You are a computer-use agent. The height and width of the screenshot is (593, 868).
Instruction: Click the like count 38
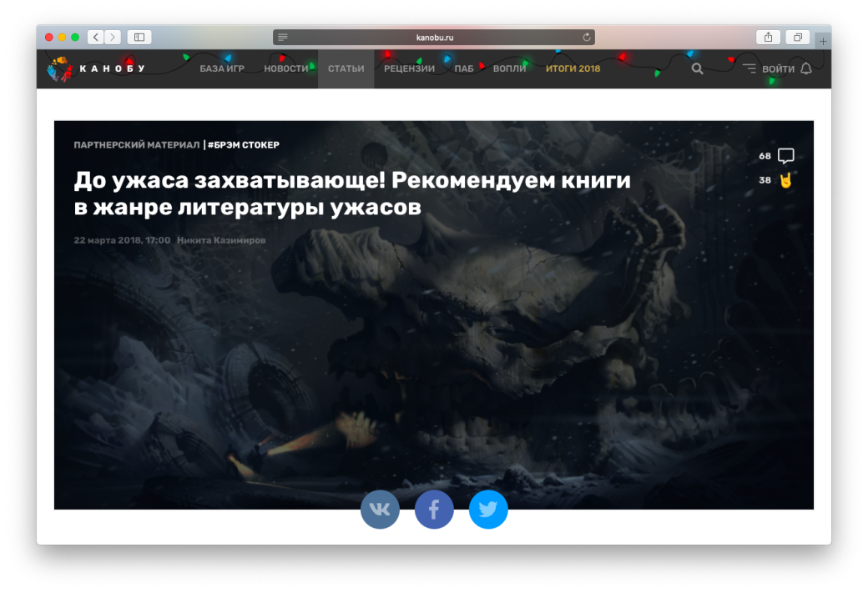[765, 180]
